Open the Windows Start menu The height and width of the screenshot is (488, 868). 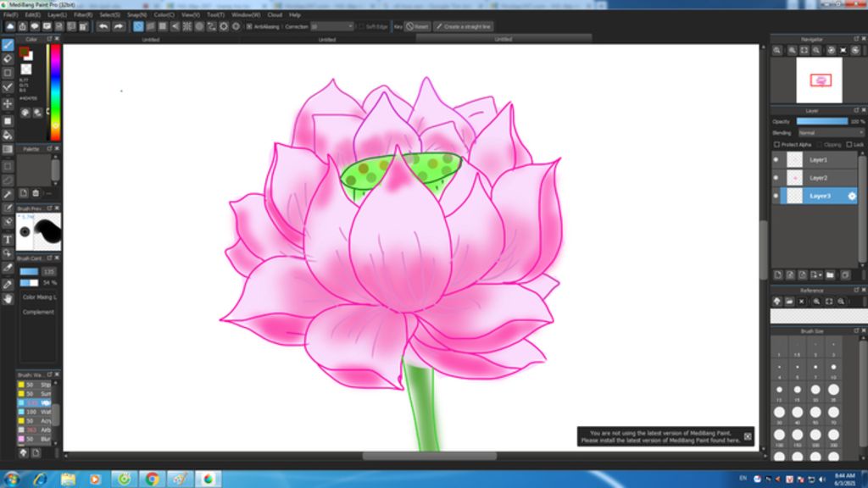pyautogui.click(x=12, y=479)
